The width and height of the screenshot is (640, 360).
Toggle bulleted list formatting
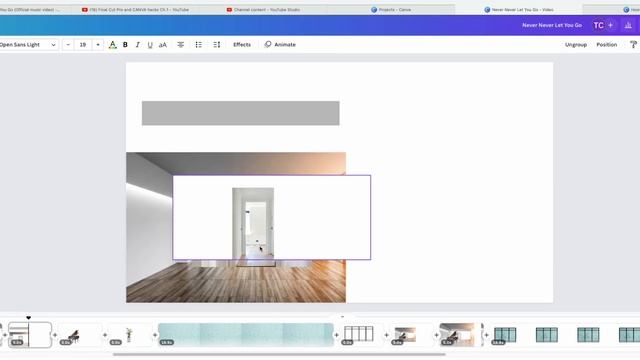[x=198, y=45]
